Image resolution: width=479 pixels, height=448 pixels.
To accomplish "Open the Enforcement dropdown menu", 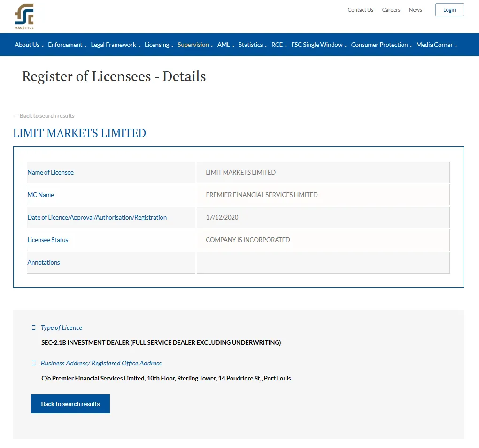I will (x=68, y=45).
